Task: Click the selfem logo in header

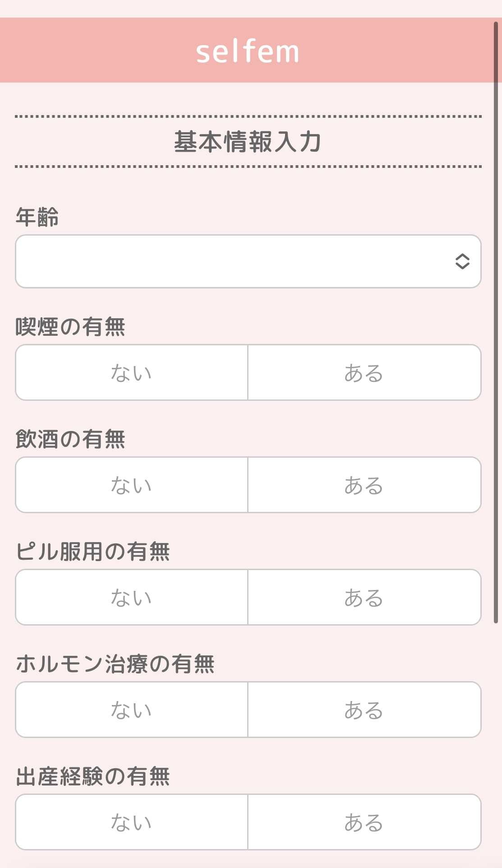Action: point(248,51)
